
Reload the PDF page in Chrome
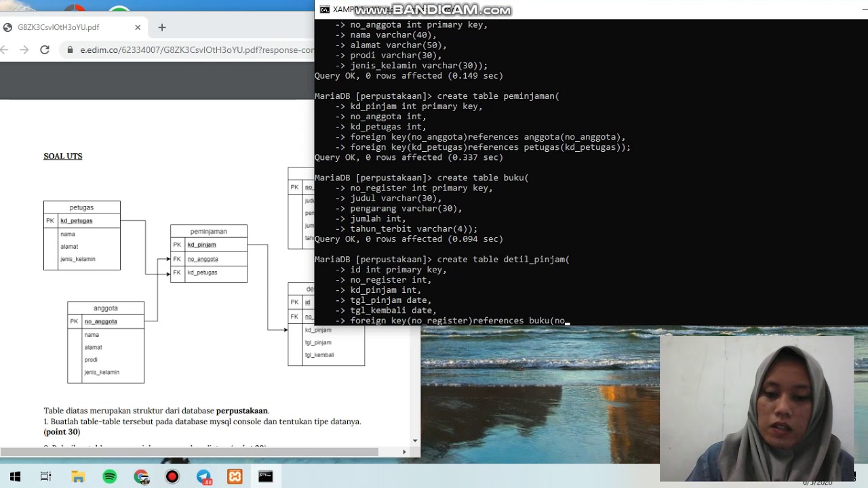(x=45, y=49)
